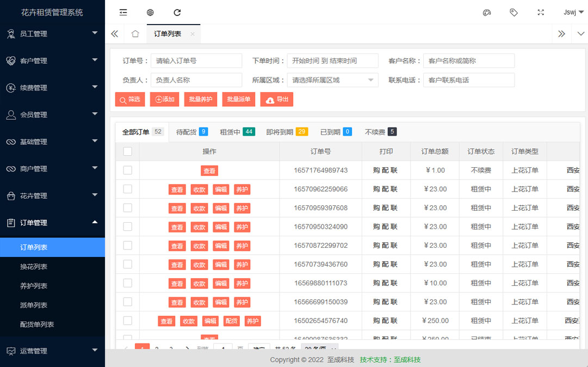Open the Jswj user dropdown
The height and width of the screenshot is (367, 588).
coord(573,13)
